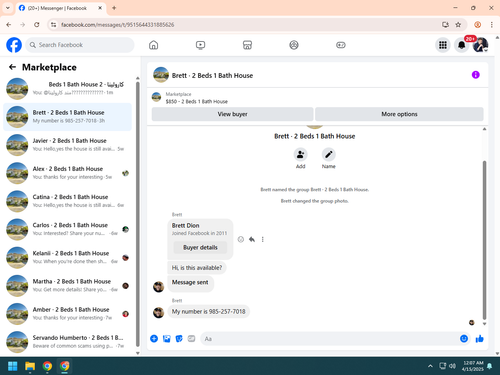
Task: Click back arrow next to Marketplace
Action: [13, 67]
